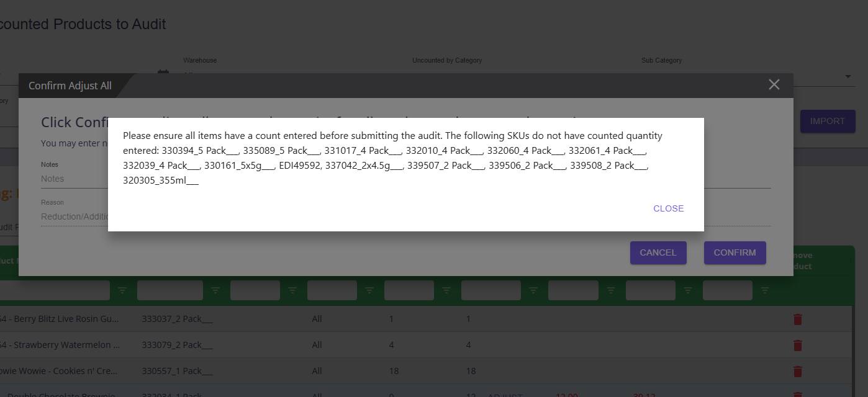Delete the 333037_2 Pack product row
868x397 pixels.
[x=798, y=319]
